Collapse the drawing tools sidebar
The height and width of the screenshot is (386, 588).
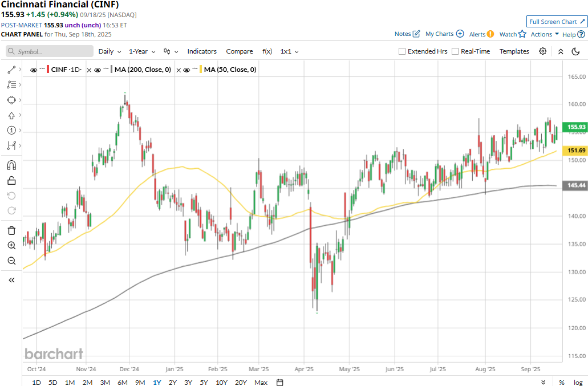point(11,280)
